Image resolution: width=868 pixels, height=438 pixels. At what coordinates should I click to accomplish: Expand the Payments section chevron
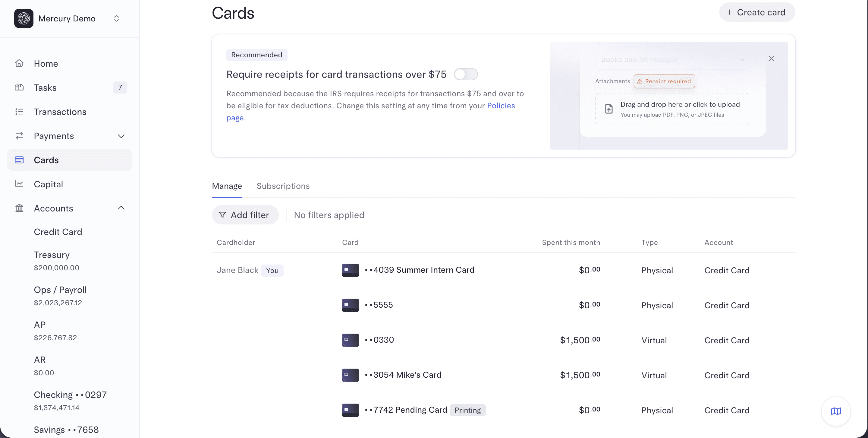point(121,136)
